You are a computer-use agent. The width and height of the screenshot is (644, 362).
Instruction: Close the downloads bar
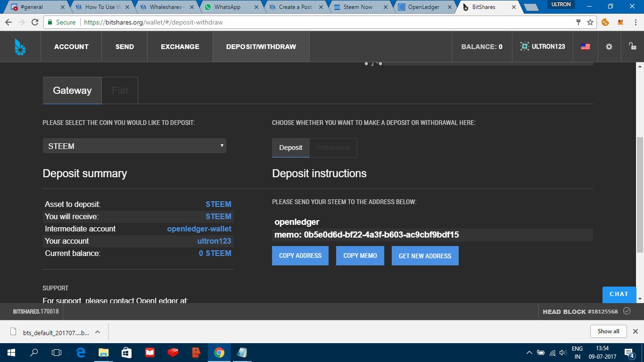click(636, 331)
